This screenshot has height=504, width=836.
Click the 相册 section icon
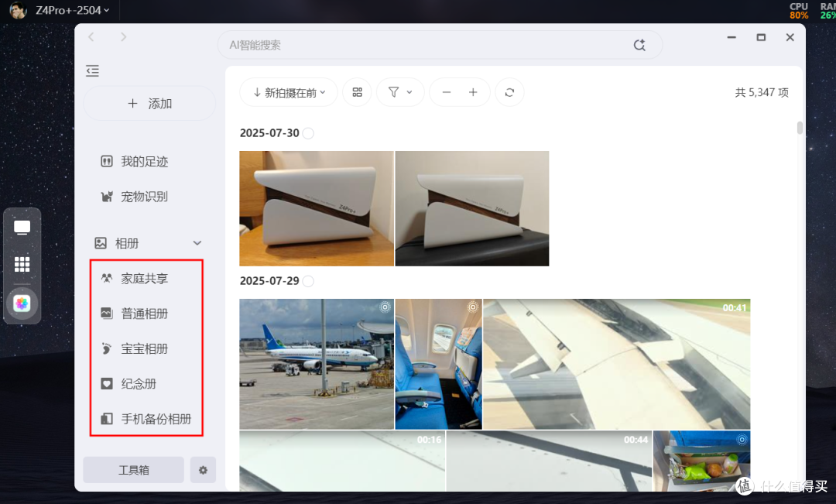coord(100,243)
